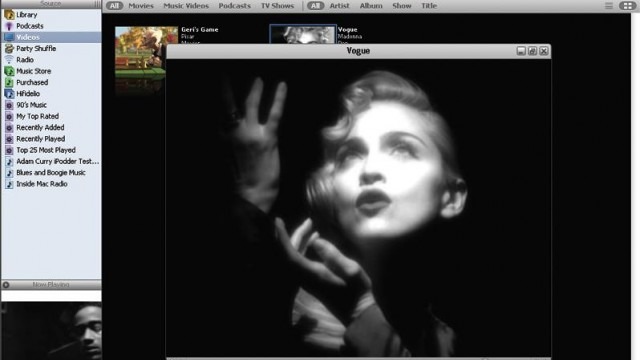This screenshot has width=640, height=360.
Task: Click Inside Mac Radio playlist icon
Action: point(9,184)
